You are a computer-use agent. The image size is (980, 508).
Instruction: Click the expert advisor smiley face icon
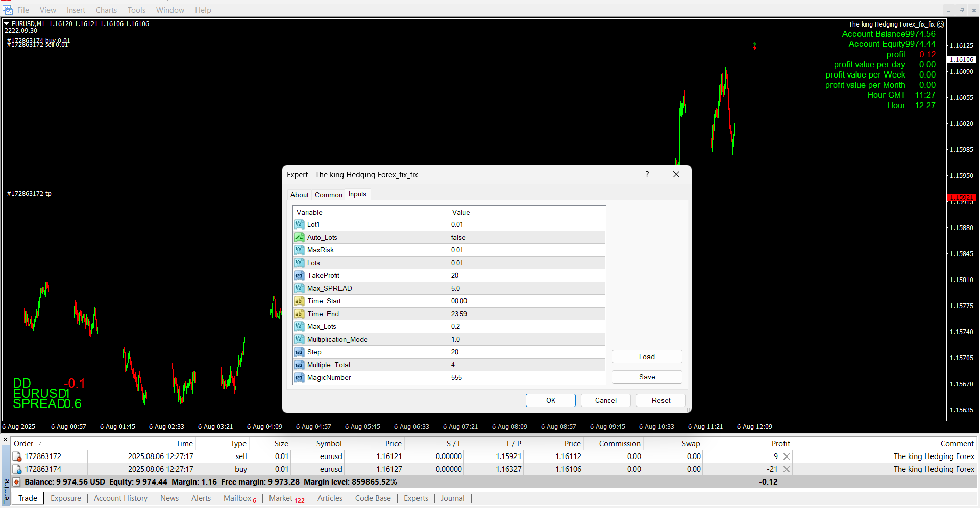[940, 24]
